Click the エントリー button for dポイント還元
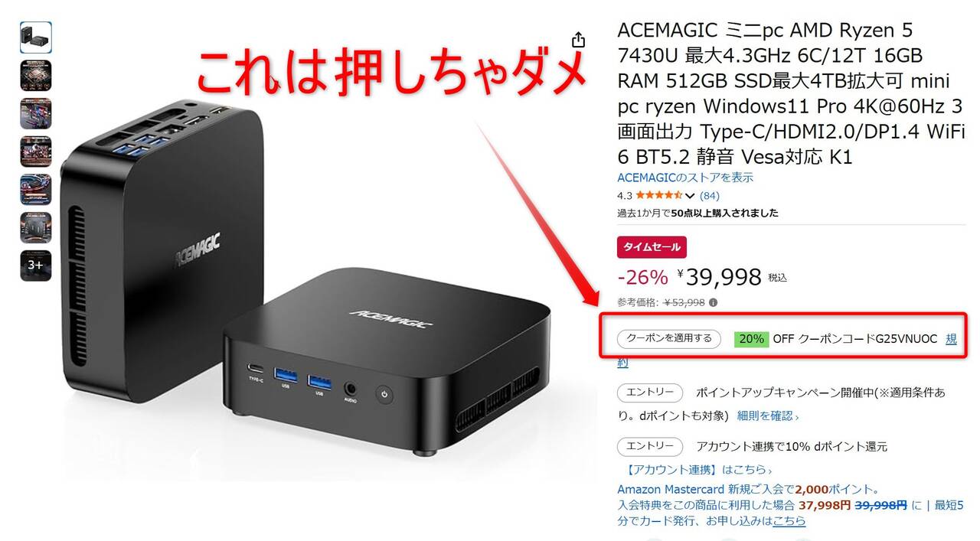This screenshot has width=980, height=541. [x=650, y=446]
